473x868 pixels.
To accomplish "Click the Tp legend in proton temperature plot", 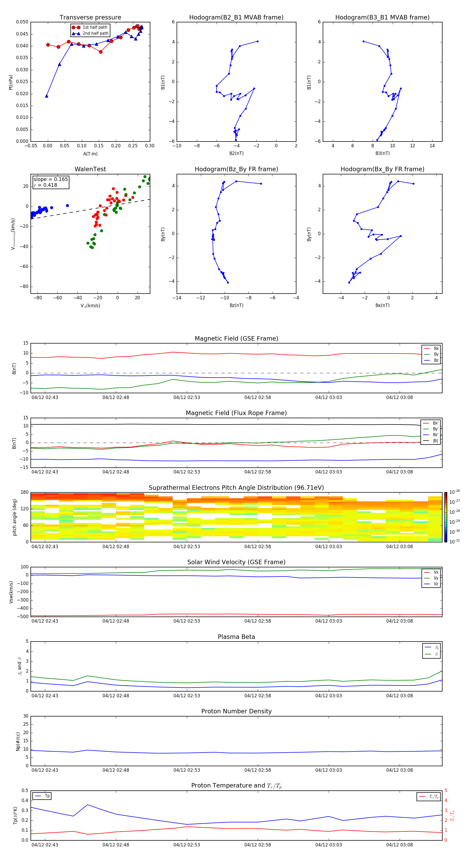I will point(42,796).
